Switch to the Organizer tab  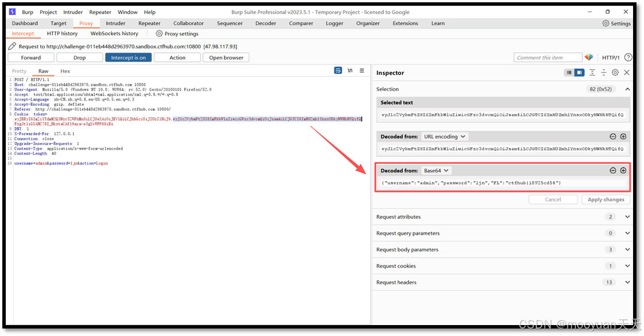368,24
